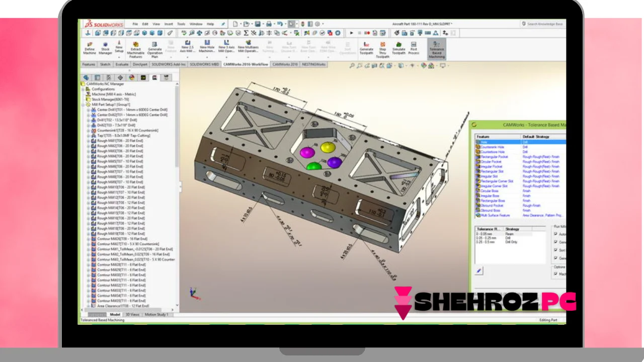Screen dimensions: 644x362
Task: Toggle the Sort checkbox in Tolerance dialog
Action: (555, 250)
